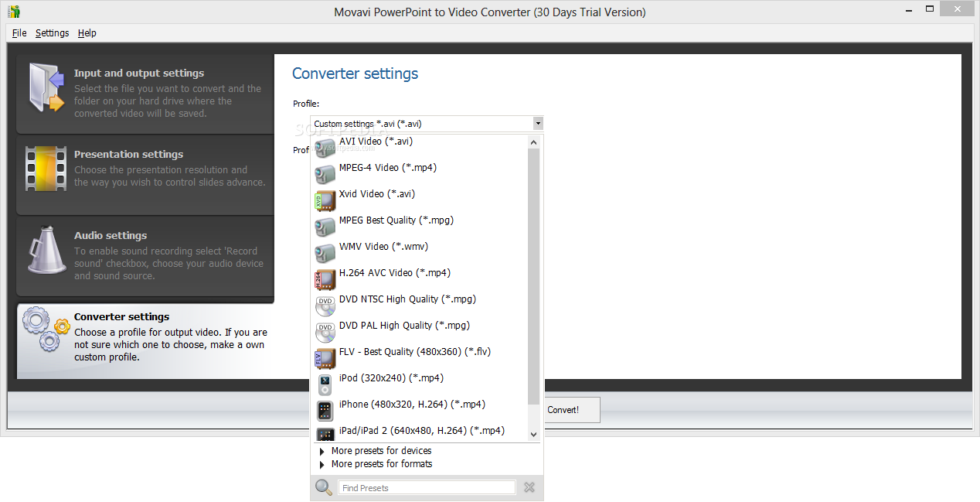This screenshot has width=980, height=502.
Task: Clear preset search with the X icon
Action: (x=529, y=487)
